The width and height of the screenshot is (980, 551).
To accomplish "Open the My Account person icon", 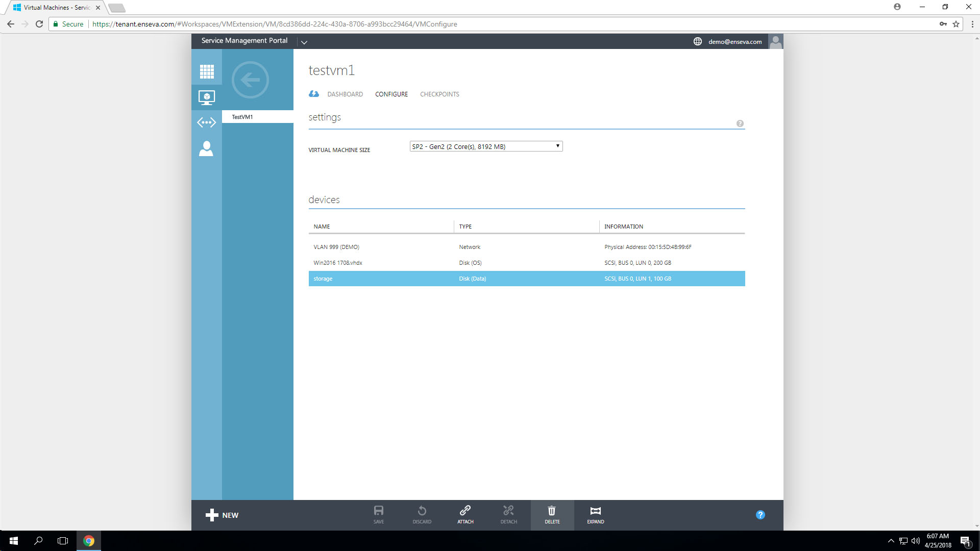I will (206, 148).
